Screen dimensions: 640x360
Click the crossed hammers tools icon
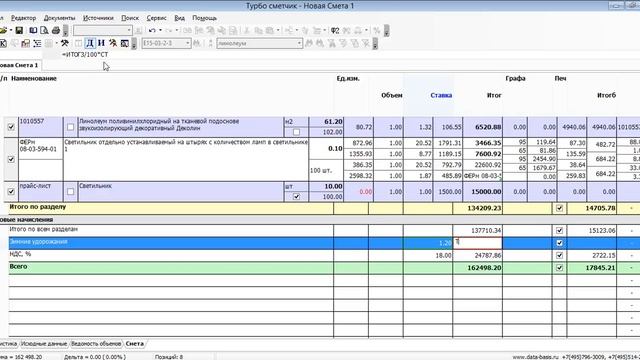point(64,43)
